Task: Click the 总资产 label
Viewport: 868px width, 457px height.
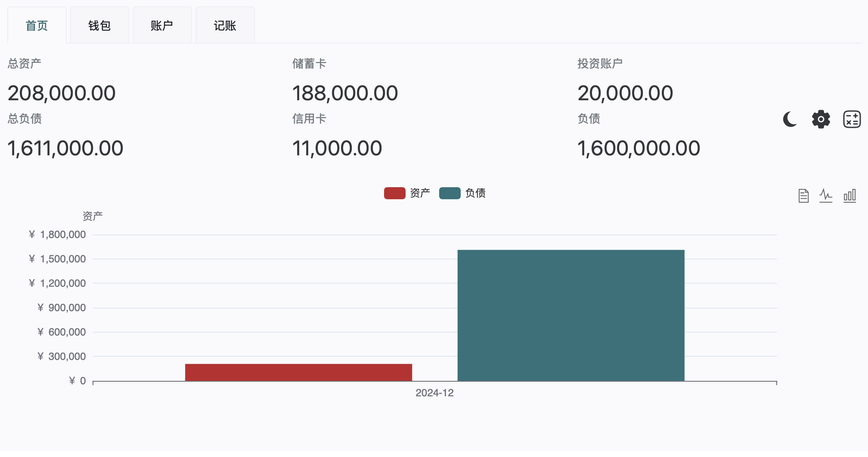Action: point(25,64)
